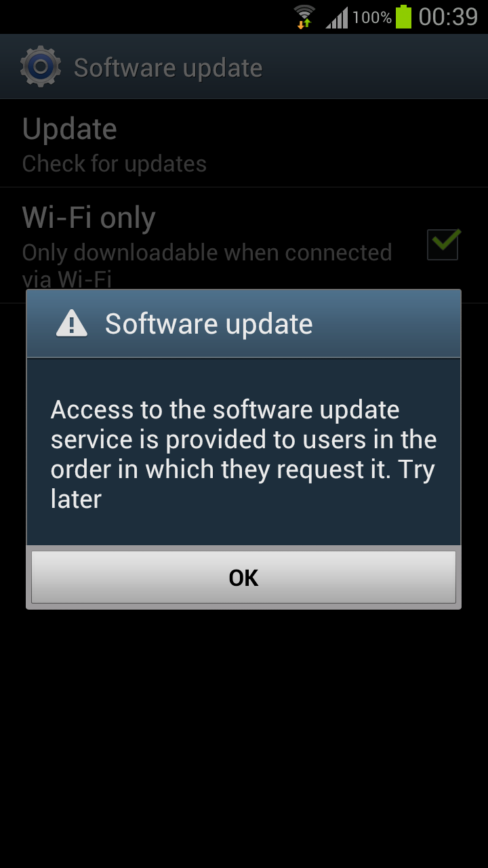Tap the dialog's Software update title text

pos(209,324)
